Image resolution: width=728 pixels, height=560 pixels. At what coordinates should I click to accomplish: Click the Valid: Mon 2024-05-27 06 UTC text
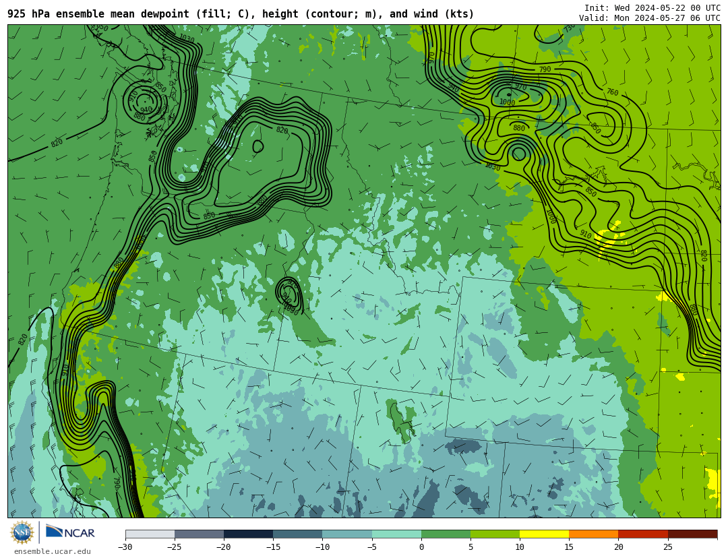click(x=650, y=18)
